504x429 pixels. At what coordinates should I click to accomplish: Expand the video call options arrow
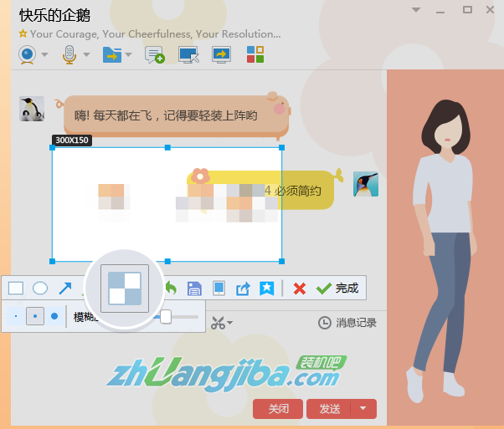(x=45, y=55)
